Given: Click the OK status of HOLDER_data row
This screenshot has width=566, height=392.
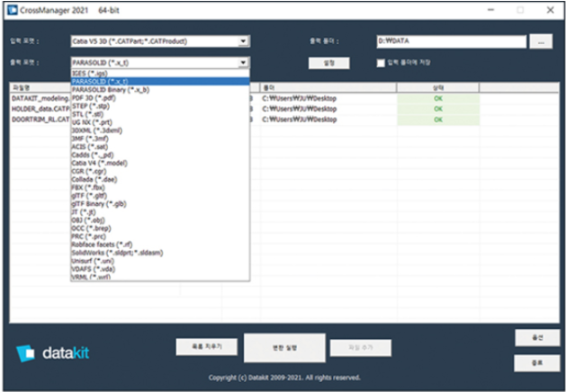Looking at the screenshot, I should [x=438, y=109].
